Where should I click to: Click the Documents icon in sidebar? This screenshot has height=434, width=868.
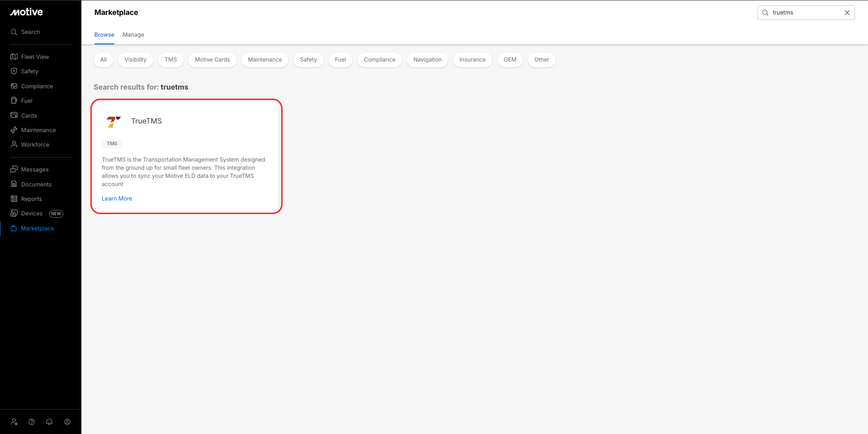(14, 184)
